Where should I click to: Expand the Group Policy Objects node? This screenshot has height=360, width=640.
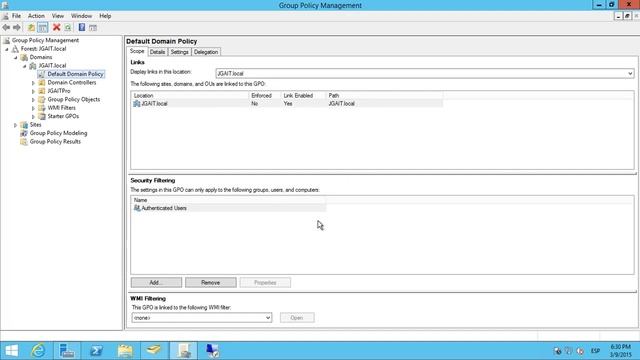(x=33, y=100)
